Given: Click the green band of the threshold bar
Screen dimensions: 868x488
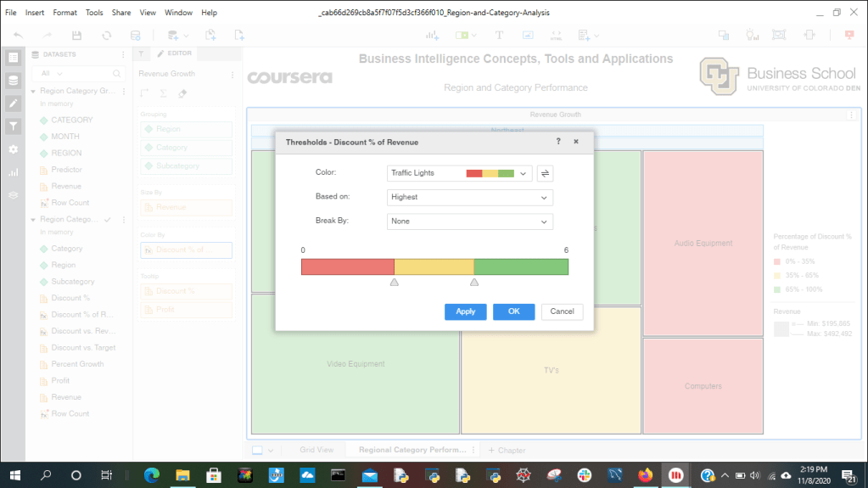Looking at the screenshot, I should click(x=521, y=267).
